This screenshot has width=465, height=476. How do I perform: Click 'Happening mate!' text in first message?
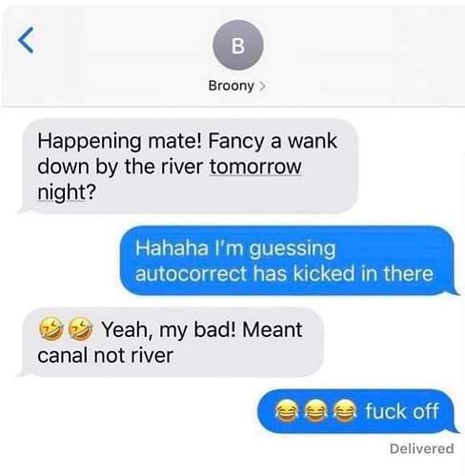(x=120, y=142)
